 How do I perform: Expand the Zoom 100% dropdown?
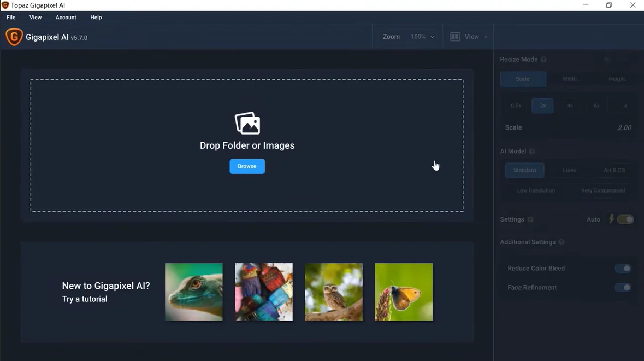coord(422,37)
